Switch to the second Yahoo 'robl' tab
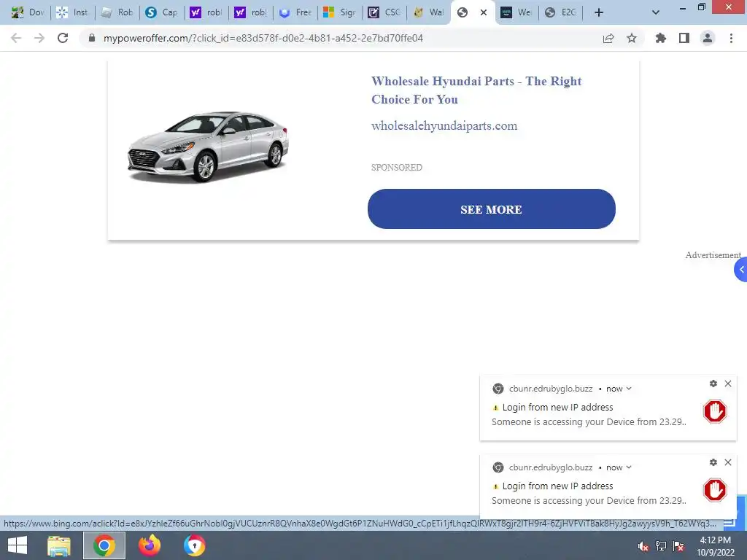Image resolution: width=747 pixels, height=560 pixels. point(251,12)
